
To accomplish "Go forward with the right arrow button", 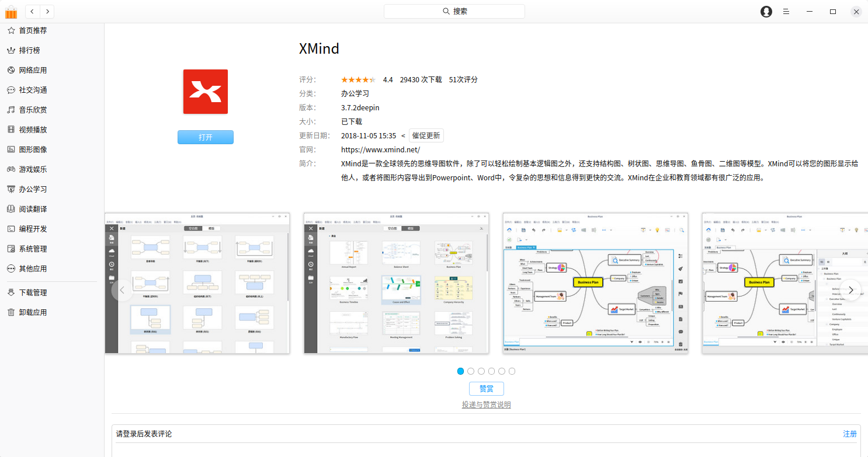I will point(47,11).
